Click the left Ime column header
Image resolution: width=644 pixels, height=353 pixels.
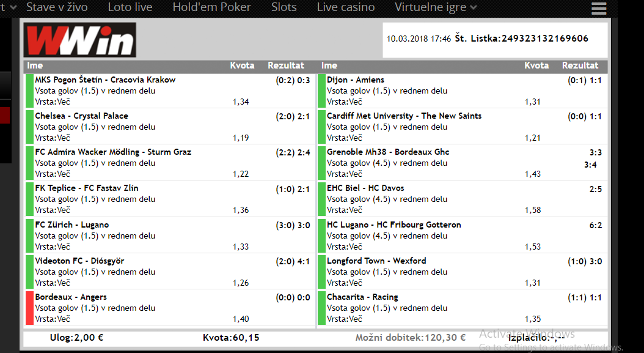(x=35, y=65)
